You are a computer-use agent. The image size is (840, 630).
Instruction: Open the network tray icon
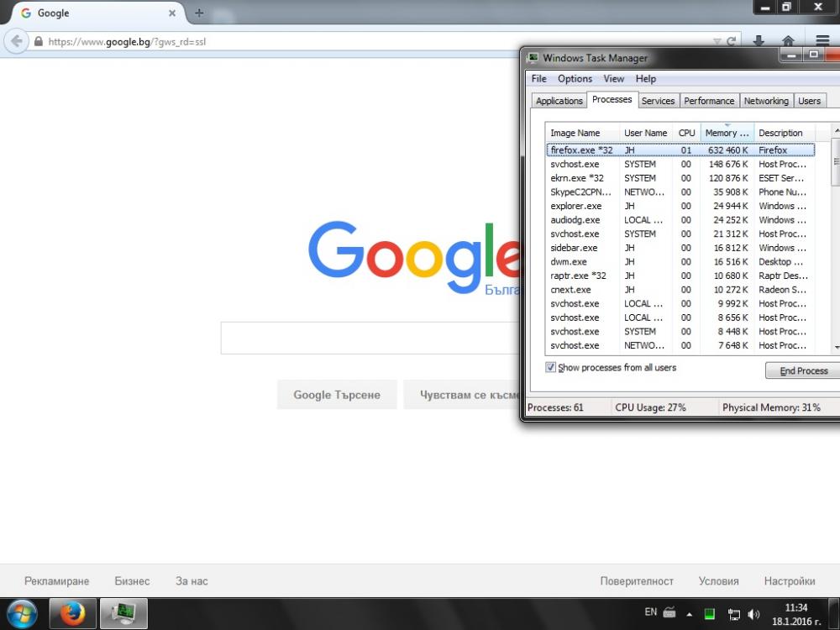tap(733, 615)
